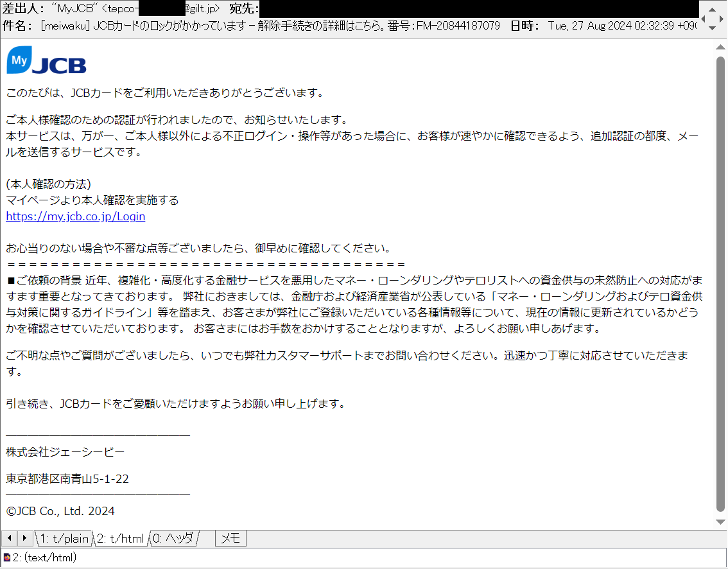This screenshot has height=569, width=728.
Task: Click the message body scroll-down arrow
Action: click(x=720, y=522)
